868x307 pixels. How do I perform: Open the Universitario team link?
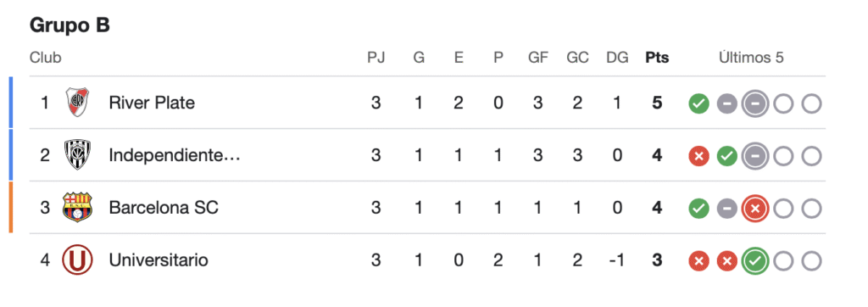[159, 260]
